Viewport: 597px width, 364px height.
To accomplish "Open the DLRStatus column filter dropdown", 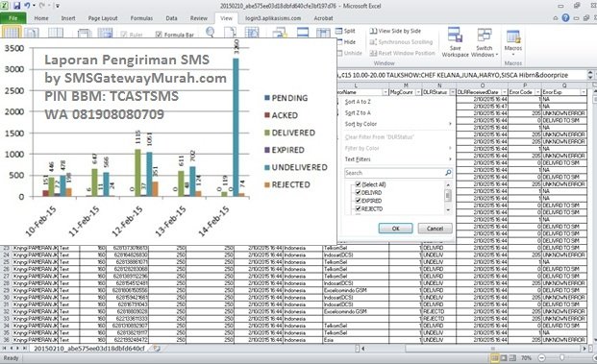I will [453, 92].
